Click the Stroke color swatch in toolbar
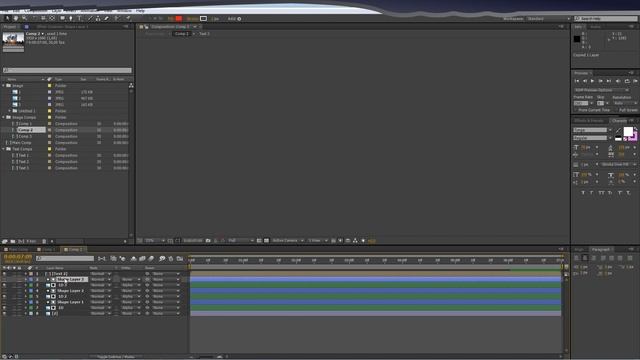The height and width of the screenshot is (360, 640). point(203,18)
